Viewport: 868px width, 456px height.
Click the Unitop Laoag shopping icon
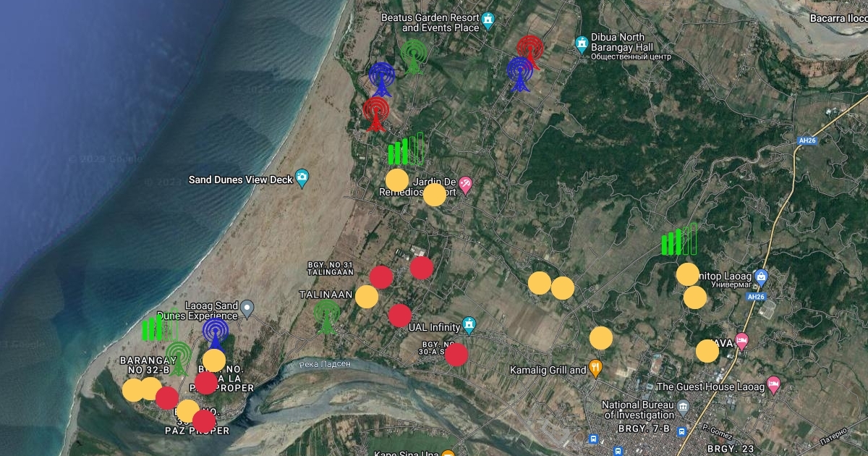click(x=760, y=276)
